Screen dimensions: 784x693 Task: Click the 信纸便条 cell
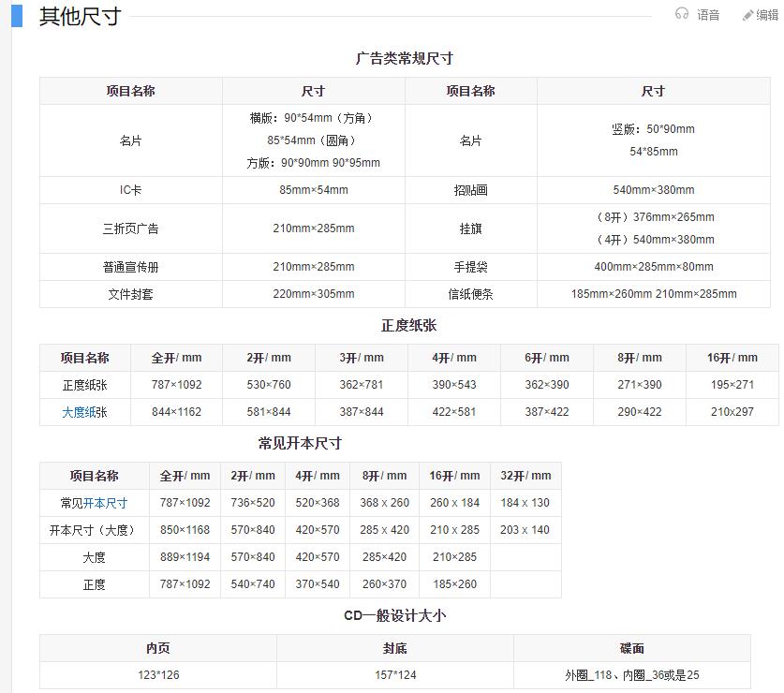471,294
